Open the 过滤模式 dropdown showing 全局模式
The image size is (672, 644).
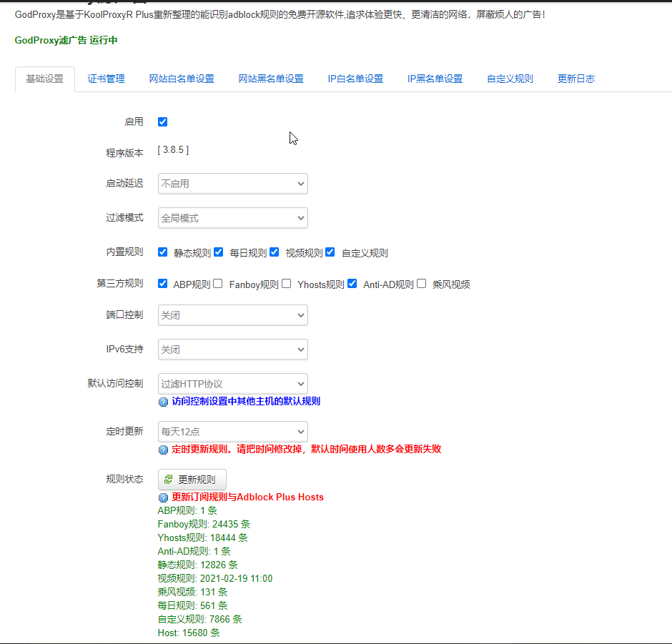[x=232, y=218]
